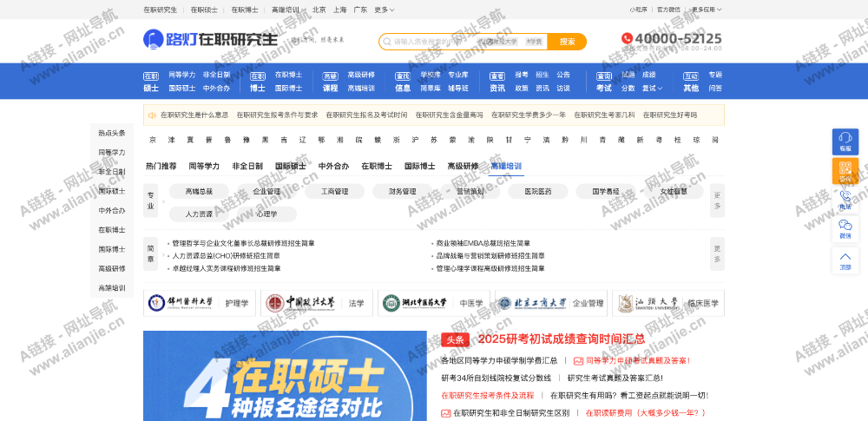Viewport: 868px width, 421px height.
Task: Open 学校库 in blue navigation
Action: [431, 75]
